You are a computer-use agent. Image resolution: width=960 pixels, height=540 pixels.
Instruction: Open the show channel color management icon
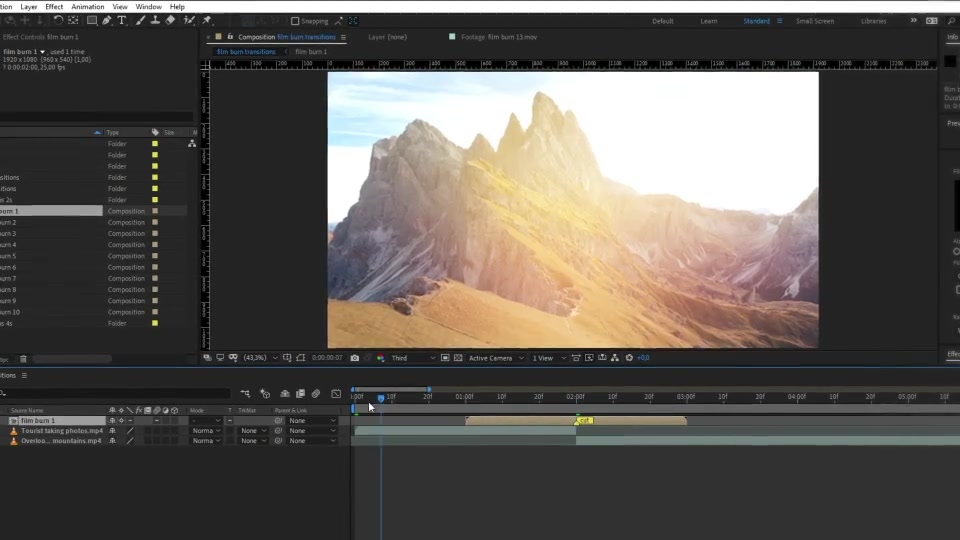pyautogui.click(x=381, y=358)
